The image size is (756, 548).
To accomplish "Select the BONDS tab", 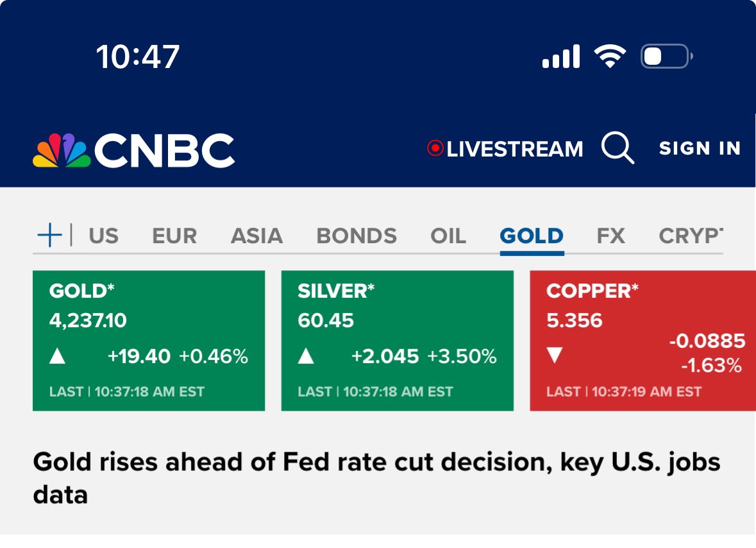I will tap(357, 236).
